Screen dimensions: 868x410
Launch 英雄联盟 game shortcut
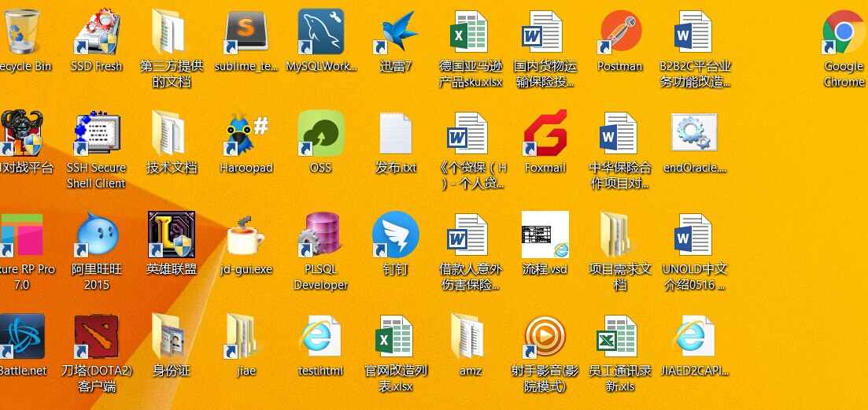coord(172,235)
